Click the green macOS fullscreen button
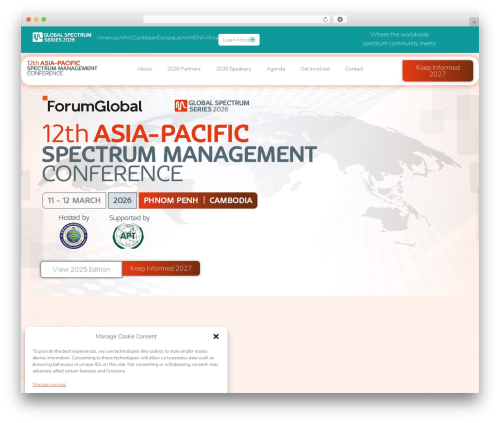 tap(44, 19)
